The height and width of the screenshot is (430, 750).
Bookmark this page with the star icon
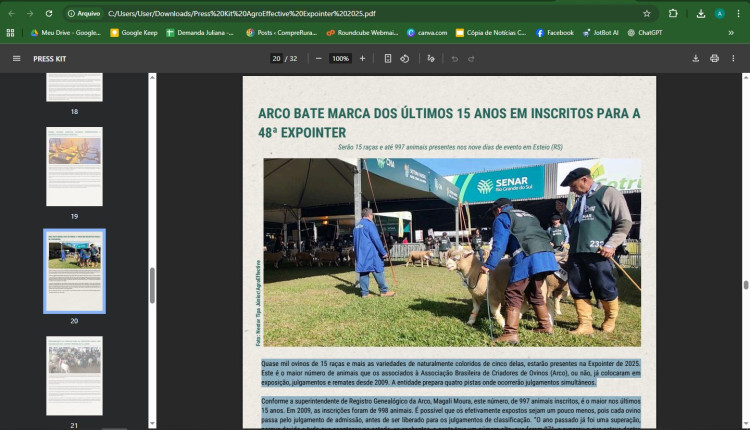point(647,13)
